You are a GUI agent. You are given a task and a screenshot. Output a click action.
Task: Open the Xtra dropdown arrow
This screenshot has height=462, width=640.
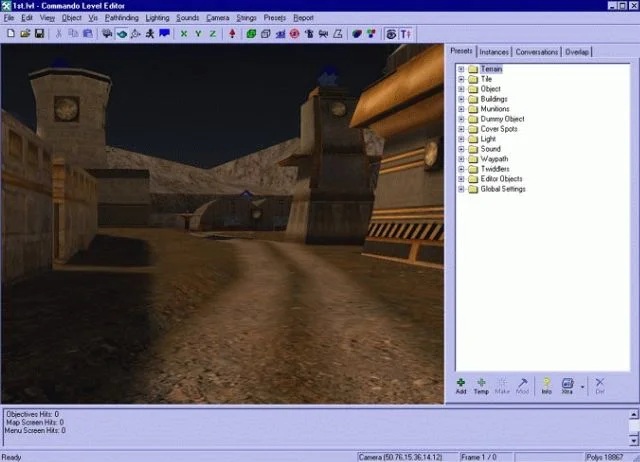(x=582, y=387)
